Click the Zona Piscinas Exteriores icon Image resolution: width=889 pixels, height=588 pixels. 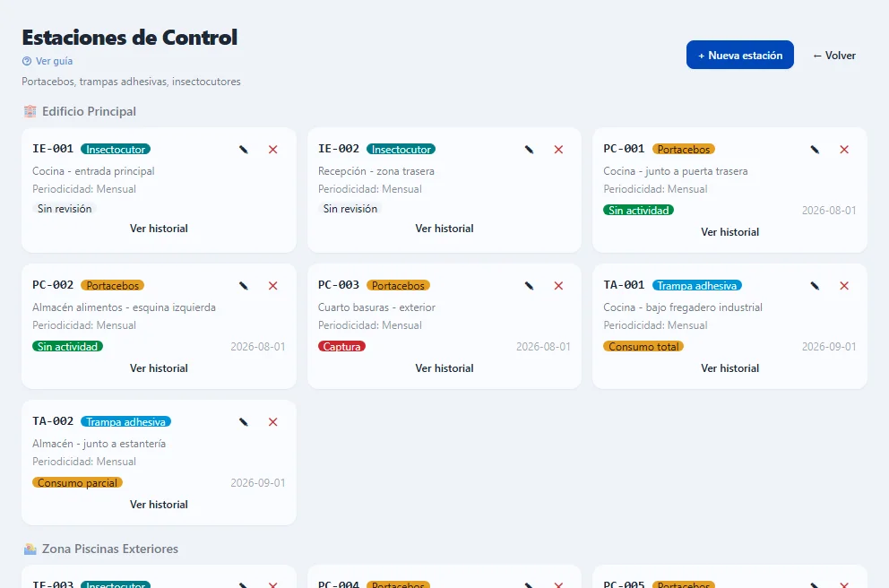click(30, 549)
